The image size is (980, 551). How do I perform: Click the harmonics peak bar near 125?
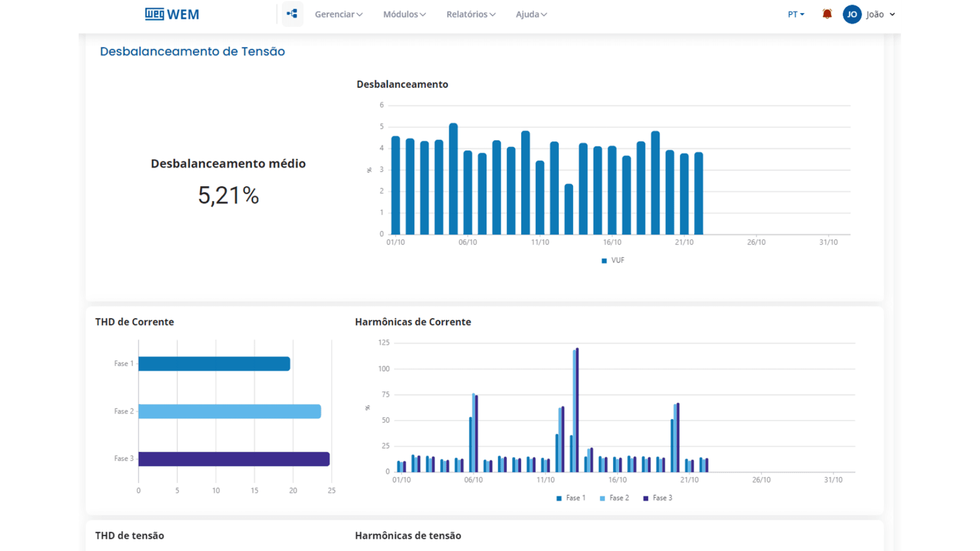tap(577, 410)
